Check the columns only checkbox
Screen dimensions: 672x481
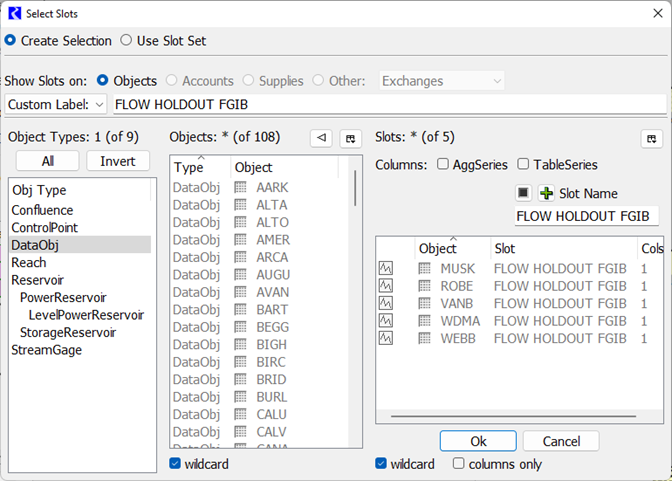(x=459, y=464)
